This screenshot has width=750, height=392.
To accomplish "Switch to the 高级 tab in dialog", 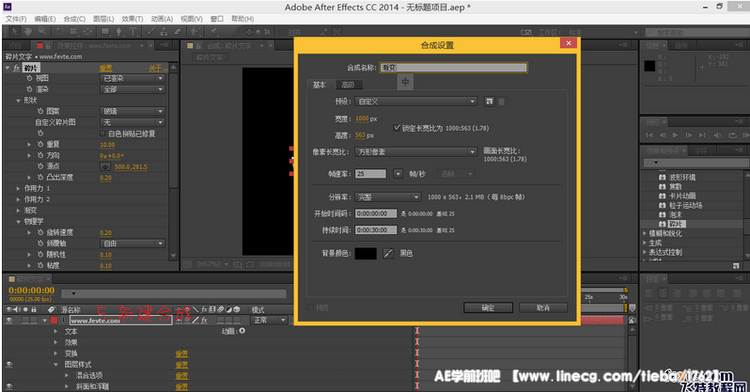I will (x=348, y=85).
